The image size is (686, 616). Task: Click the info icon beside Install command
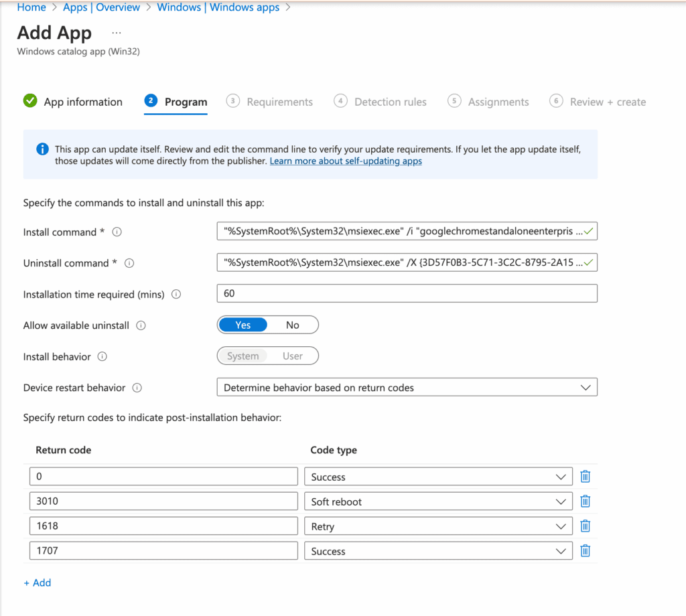click(117, 232)
